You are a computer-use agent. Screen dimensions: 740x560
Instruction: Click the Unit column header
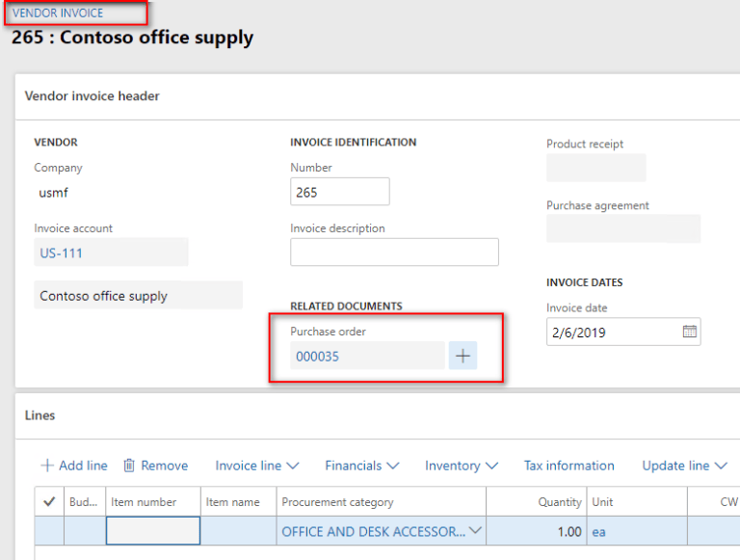637,501
